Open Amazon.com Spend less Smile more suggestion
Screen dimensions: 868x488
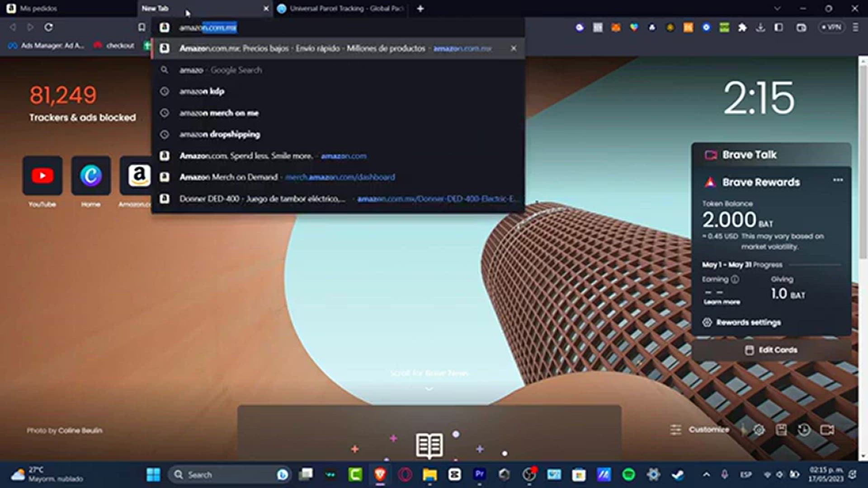point(338,156)
